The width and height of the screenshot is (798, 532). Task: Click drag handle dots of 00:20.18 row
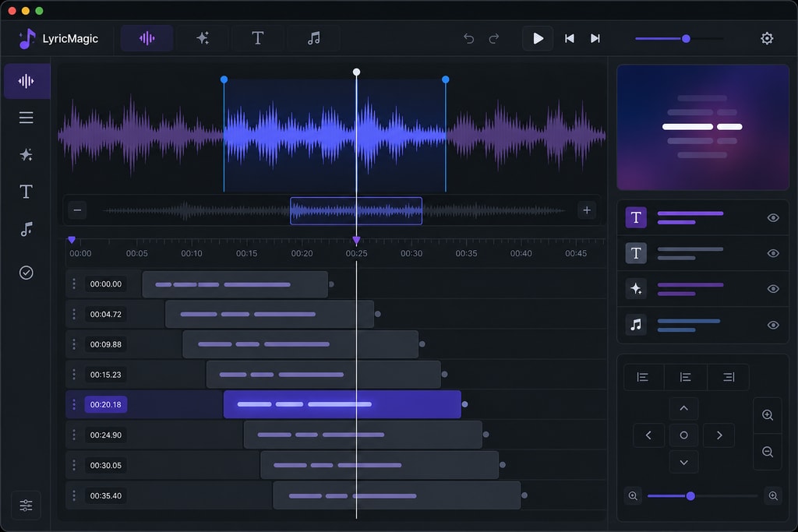coord(74,404)
